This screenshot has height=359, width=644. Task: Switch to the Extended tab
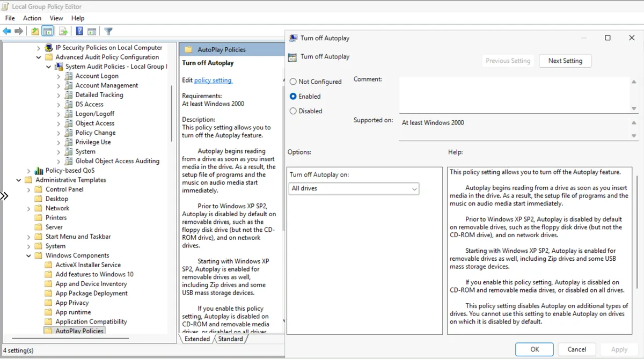pos(197,339)
